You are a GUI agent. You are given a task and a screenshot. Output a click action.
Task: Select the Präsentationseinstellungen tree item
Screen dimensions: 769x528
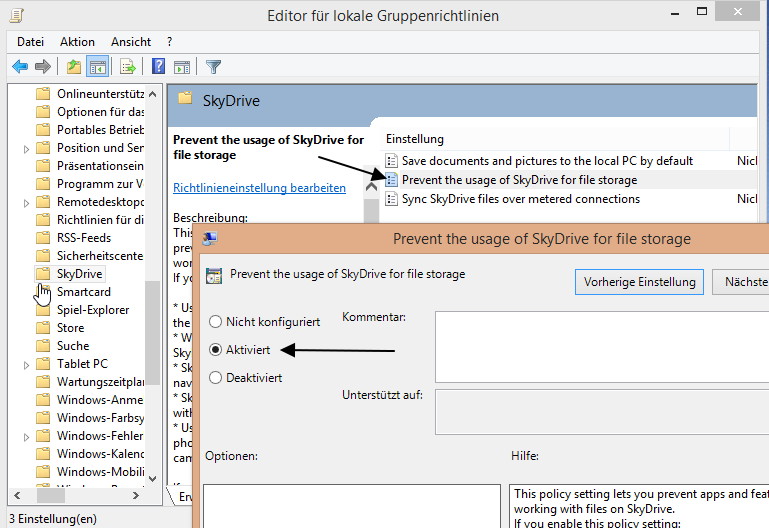click(100, 166)
